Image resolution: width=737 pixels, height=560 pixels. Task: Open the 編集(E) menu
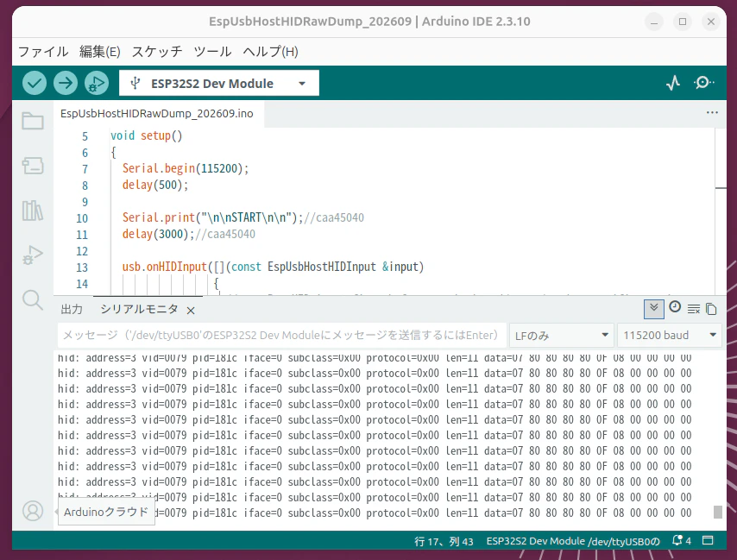pos(99,52)
